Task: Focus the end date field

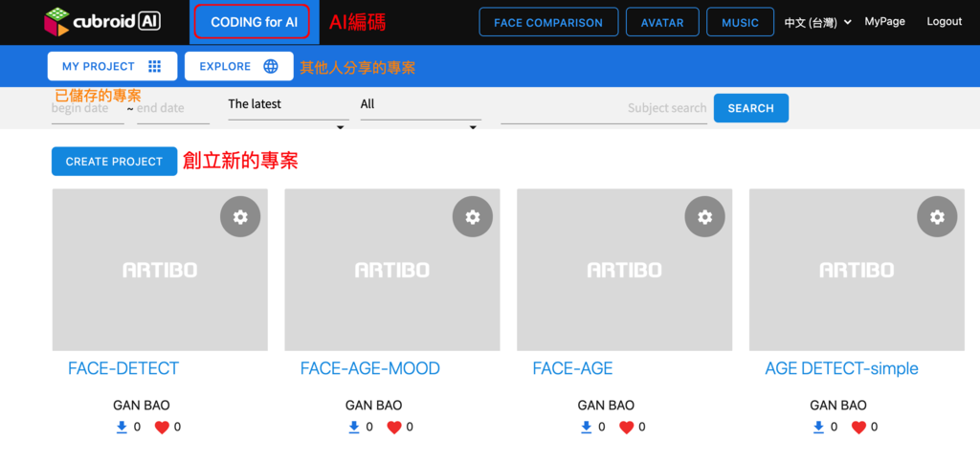Action: pos(173,109)
